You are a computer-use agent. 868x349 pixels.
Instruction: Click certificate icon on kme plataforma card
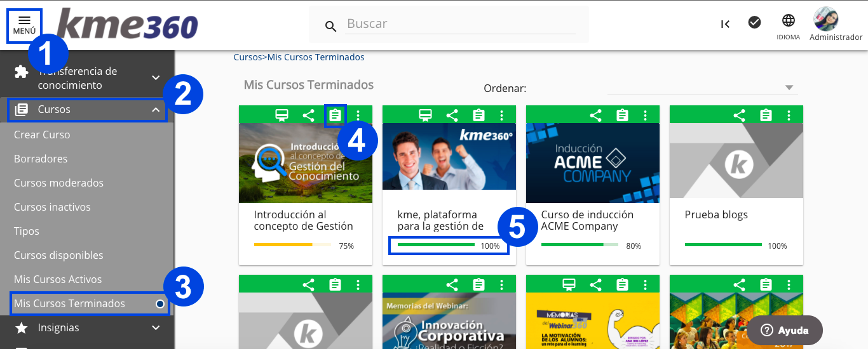425,115
